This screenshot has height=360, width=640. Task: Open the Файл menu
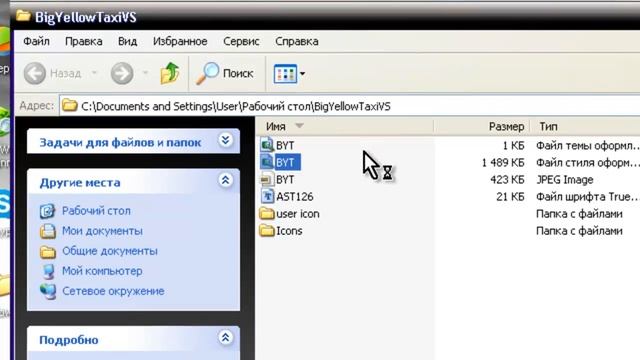coord(36,41)
